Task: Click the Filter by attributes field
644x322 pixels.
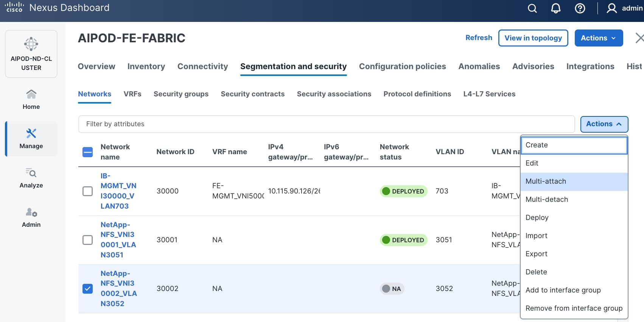Action: point(326,124)
